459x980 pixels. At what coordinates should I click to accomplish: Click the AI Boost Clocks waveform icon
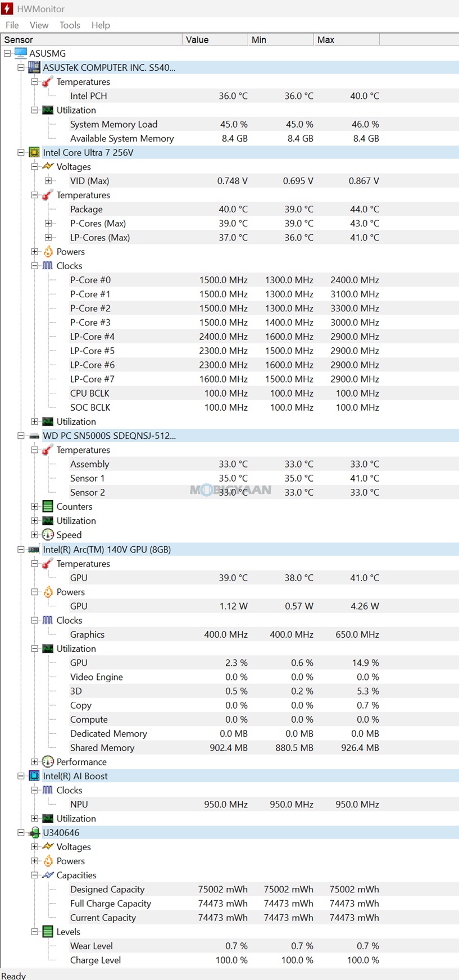pos(48,790)
